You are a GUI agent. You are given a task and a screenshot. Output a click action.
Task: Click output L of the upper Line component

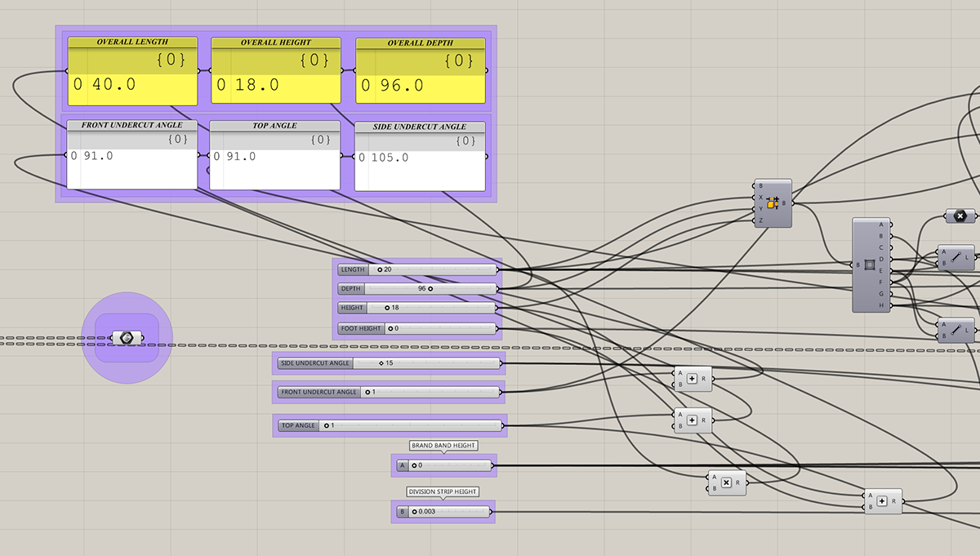[968, 258]
